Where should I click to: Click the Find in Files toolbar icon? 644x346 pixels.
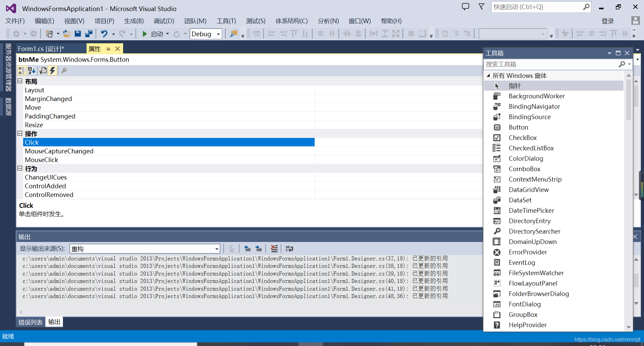[x=234, y=34]
